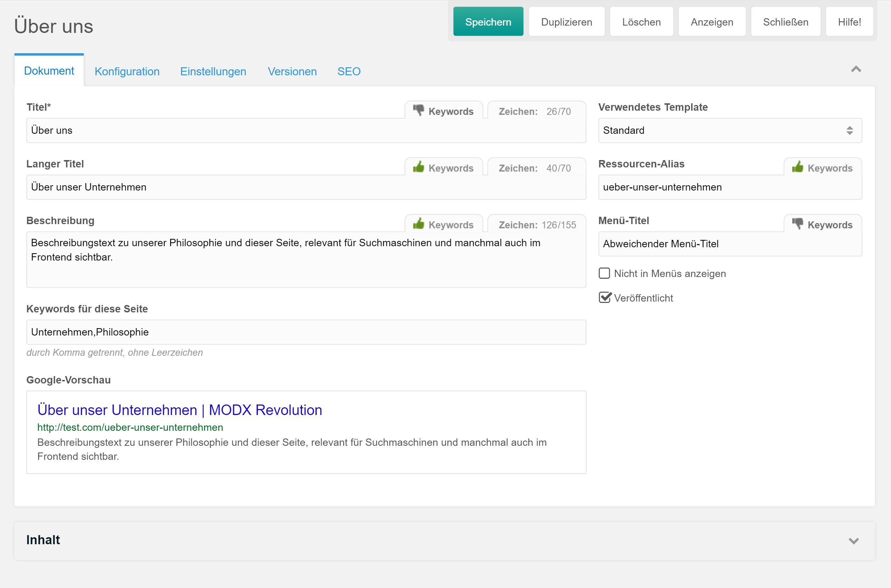Click the Google preview title link
Screen dimensions: 891x588
click(179, 410)
